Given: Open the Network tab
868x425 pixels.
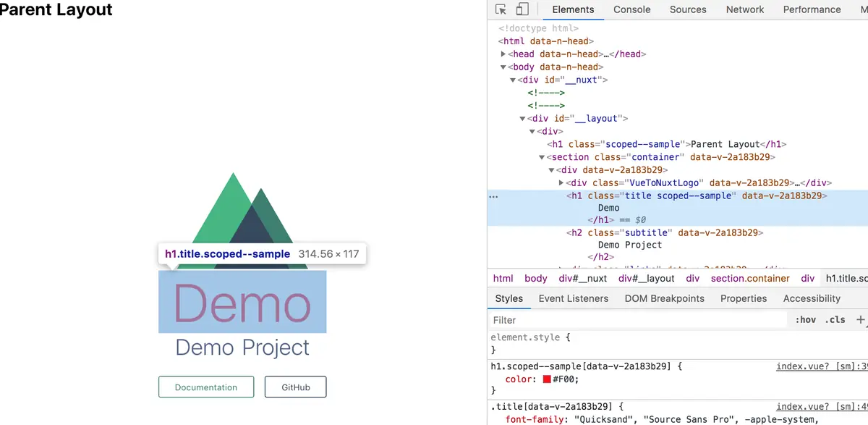Looking at the screenshot, I should click(745, 9).
